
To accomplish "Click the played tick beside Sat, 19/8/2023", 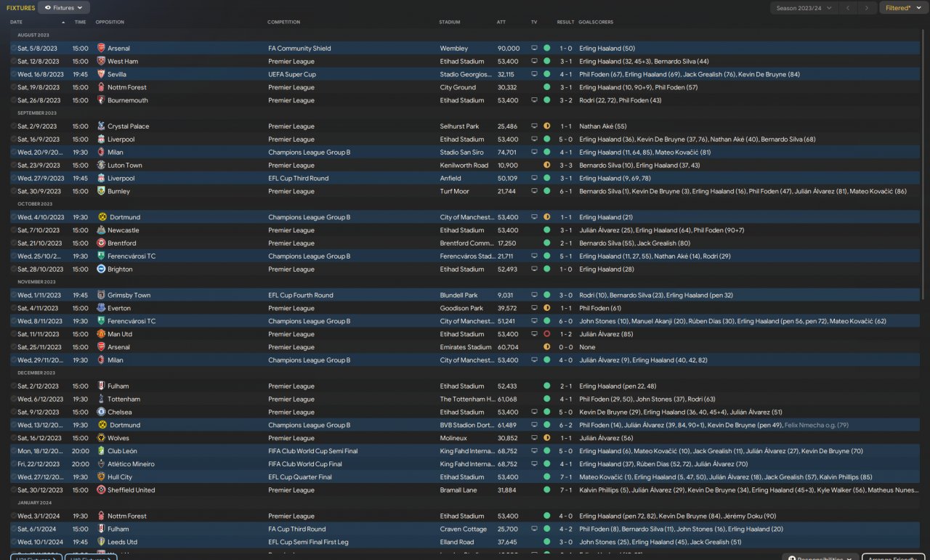I will (13, 87).
